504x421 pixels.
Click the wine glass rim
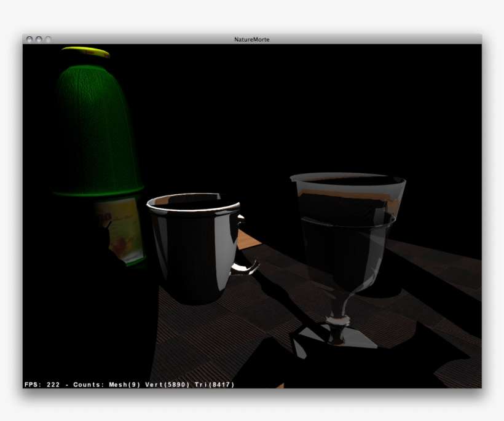(347, 179)
